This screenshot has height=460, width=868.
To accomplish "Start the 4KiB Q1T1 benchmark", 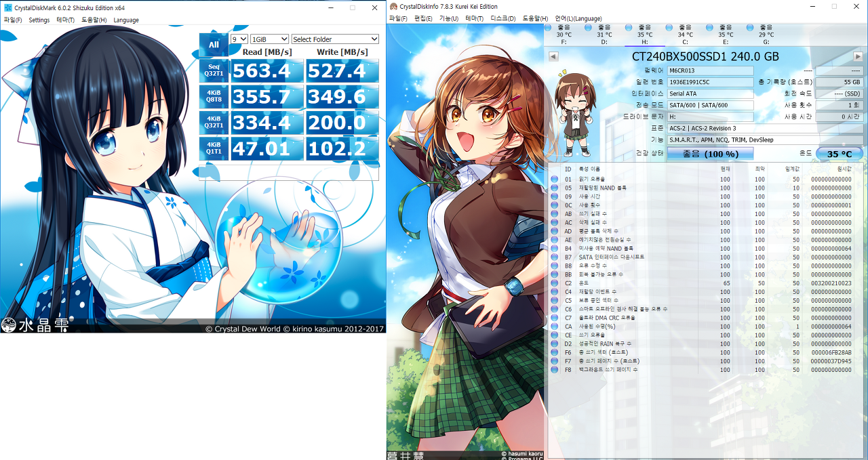I will pyautogui.click(x=214, y=148).
